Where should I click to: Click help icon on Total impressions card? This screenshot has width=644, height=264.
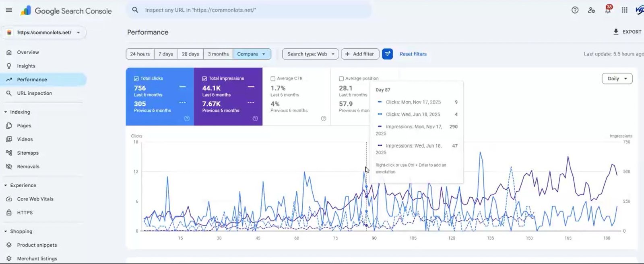tap(255, 119)
